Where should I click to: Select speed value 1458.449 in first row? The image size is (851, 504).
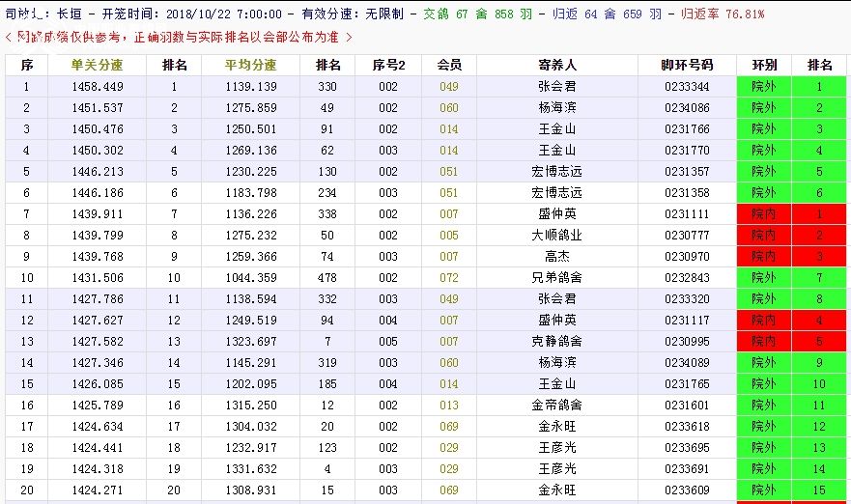point(98,87)
